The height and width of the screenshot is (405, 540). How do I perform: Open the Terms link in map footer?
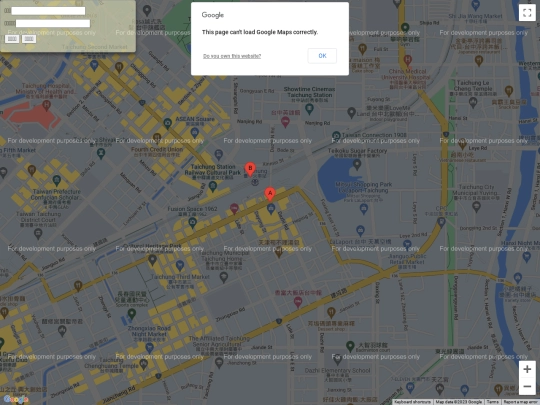click(x=492, y=402)
